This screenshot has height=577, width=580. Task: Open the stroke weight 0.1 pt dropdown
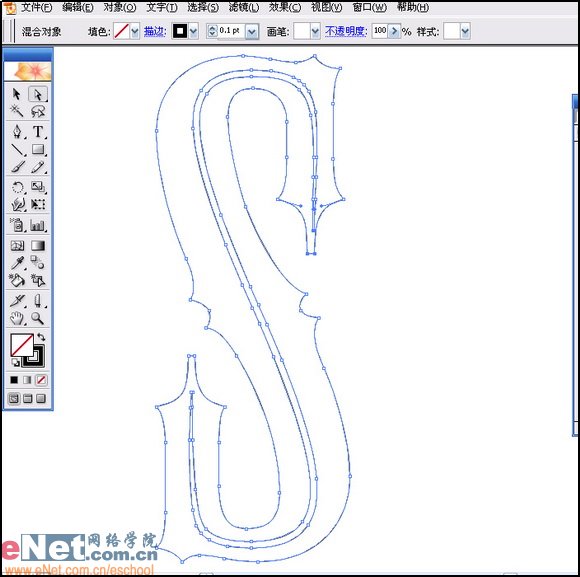click(x=252, y=32)
